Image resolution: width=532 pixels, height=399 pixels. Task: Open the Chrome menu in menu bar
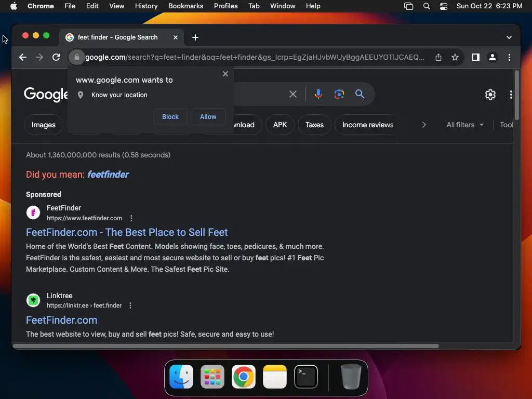pyautogui.click(x=41, y=6)
